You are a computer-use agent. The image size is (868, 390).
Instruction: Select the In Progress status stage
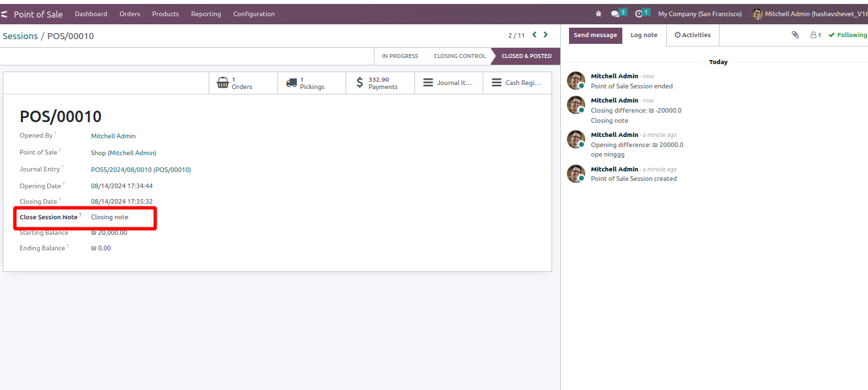click(x=400, y=56)
